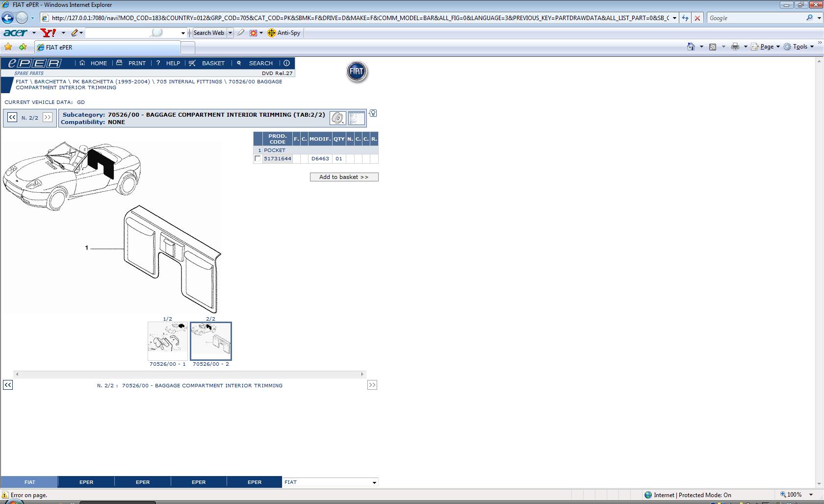
Task: Open the address bar history dropdown
Action: (674, 18)
